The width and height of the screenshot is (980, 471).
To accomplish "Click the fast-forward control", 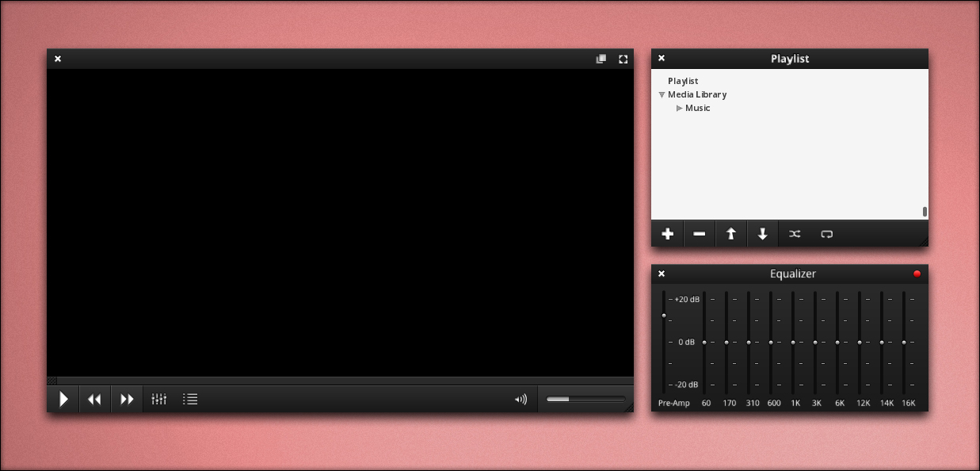I will [127, 399].
